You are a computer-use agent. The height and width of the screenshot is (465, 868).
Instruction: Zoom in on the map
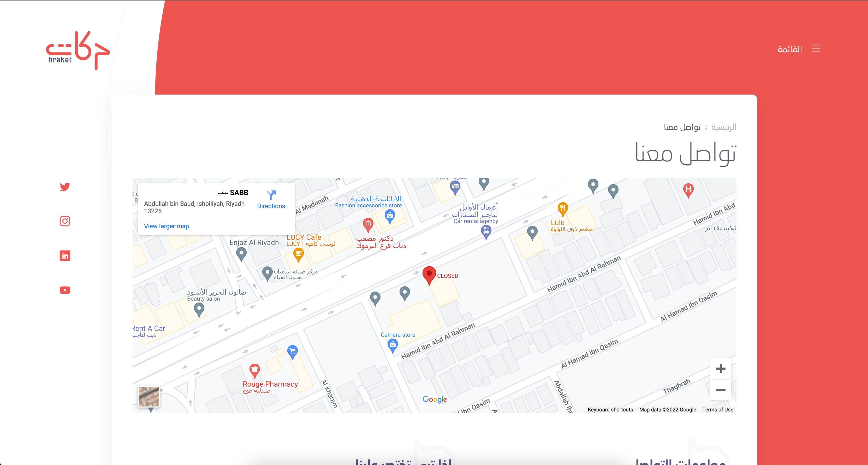[720, 369]
